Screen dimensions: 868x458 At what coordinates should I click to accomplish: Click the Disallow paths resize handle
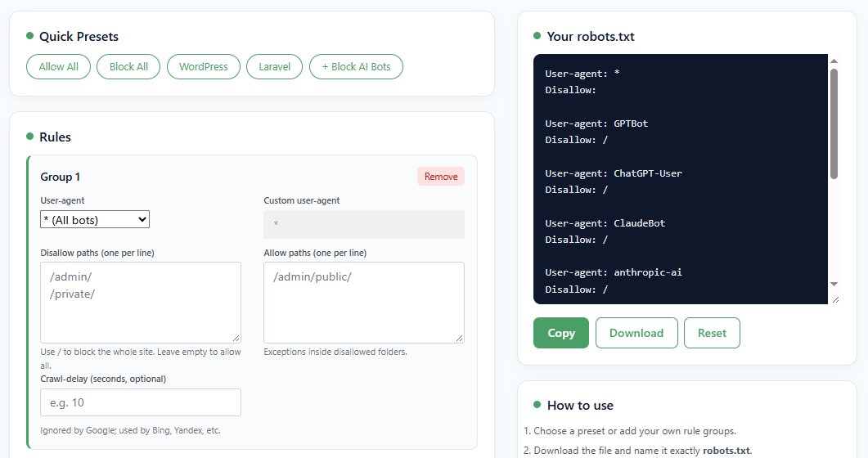[236, 338]
